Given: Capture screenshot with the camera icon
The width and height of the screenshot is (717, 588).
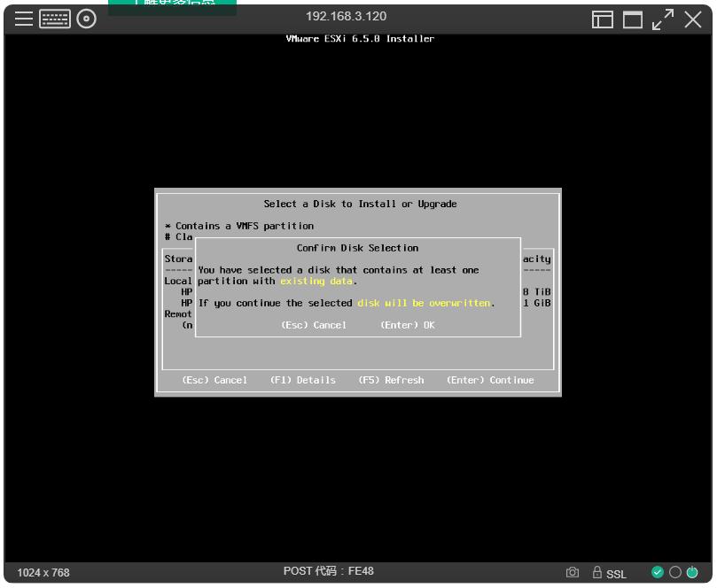Looking at the screenshot, I should [573, 573].
